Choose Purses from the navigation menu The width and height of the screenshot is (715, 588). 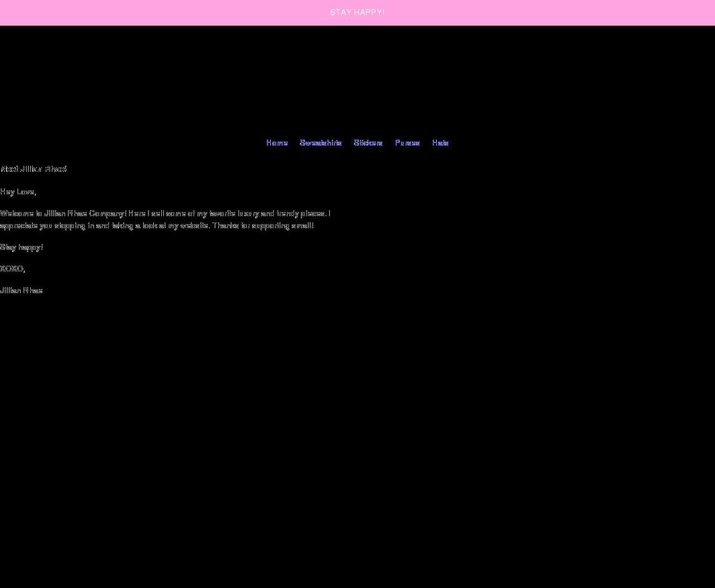point(407,142)
